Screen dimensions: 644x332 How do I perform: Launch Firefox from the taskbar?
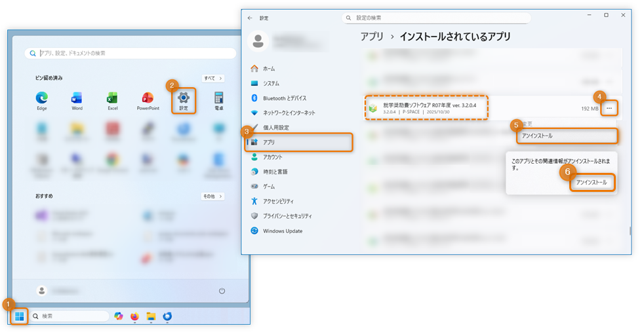pyautogui.click(x=134, y=316)
